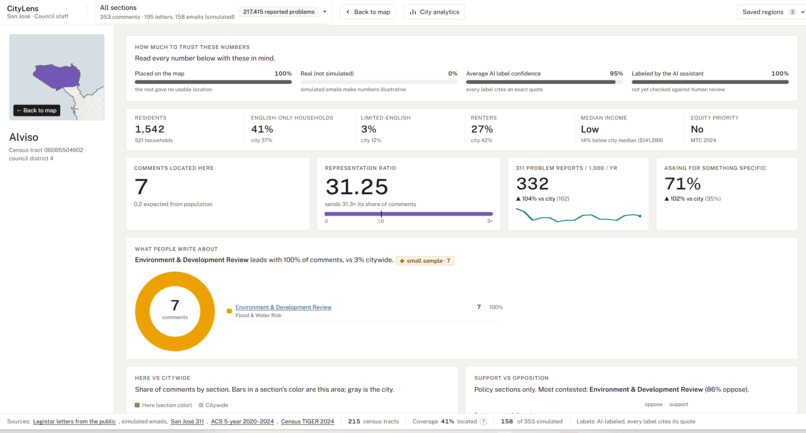
Task: Click the Representation ratio value 31.25
Action: 356,187
